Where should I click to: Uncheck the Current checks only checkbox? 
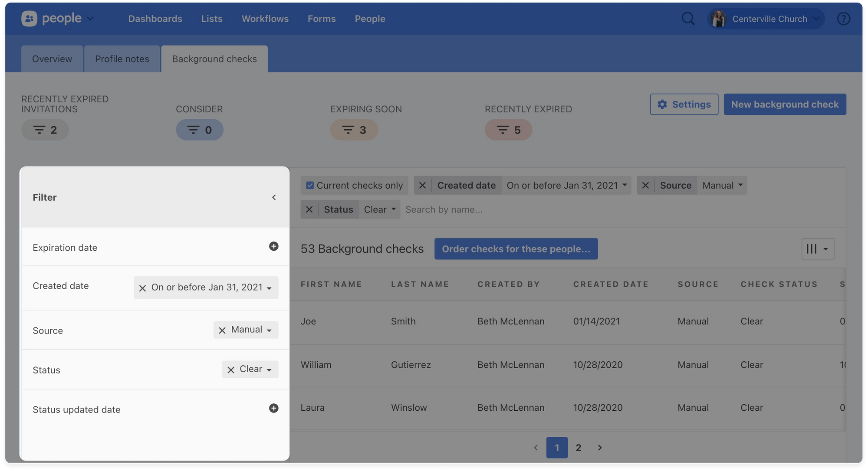[310, 185]
